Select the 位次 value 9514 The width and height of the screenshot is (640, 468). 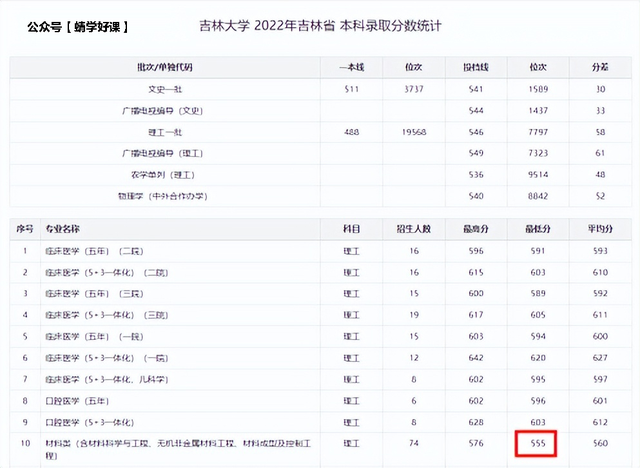coord(538,175)
